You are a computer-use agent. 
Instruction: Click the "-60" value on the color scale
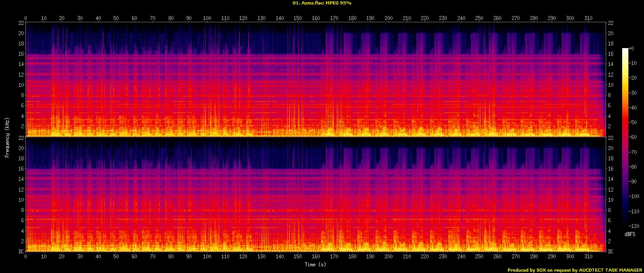tap(632, 137)
